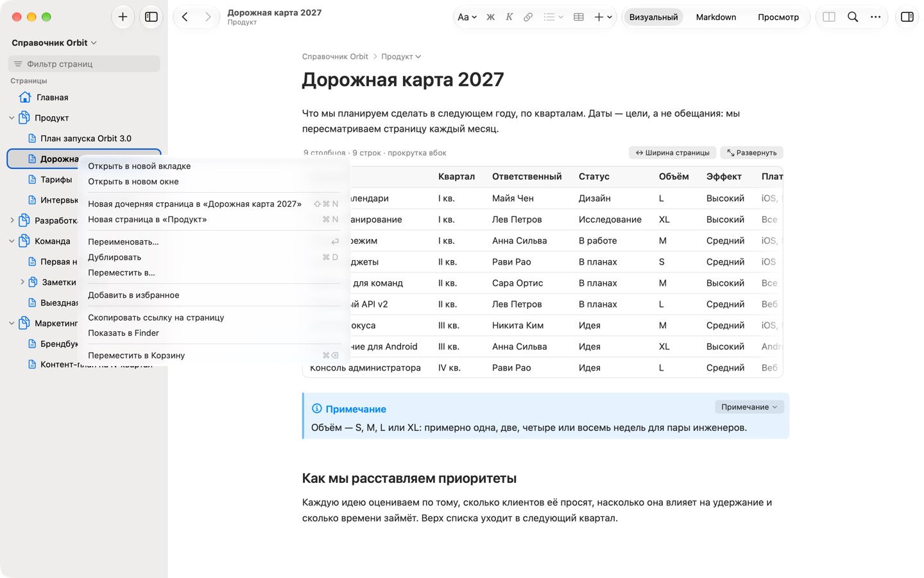Open the insert plus dropdown in toolbar
924x578 pixels.
pyautogui.click(x=603, y=17)
